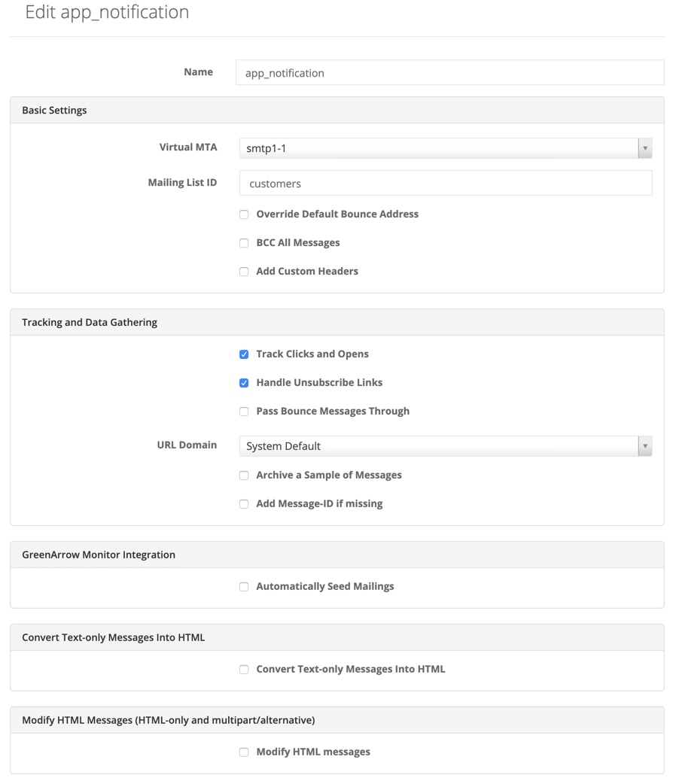Tick Pass Bounce Messages Through
The width and height of the screenshot is (673, 784).
[x=244, y=412]
